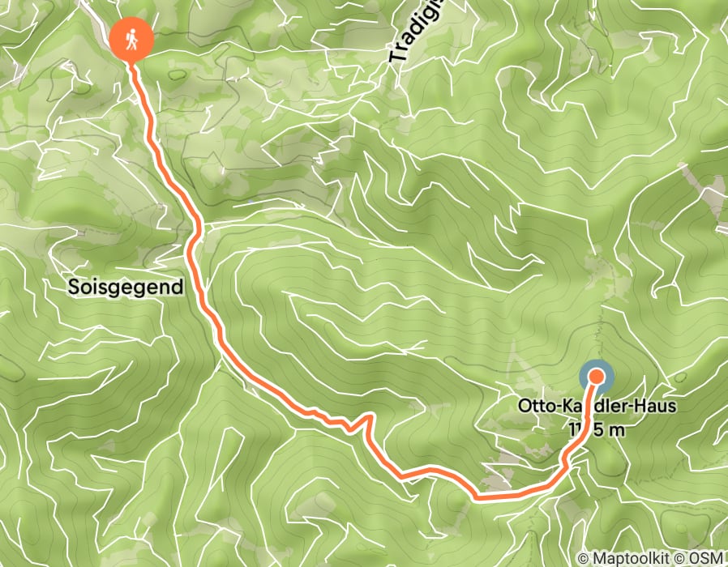Select the orange route end point dot

coord(597,377)
